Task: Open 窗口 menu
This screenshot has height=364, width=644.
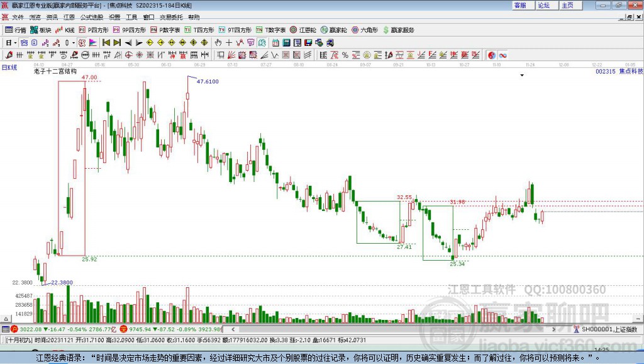Action: pos(148,17)
